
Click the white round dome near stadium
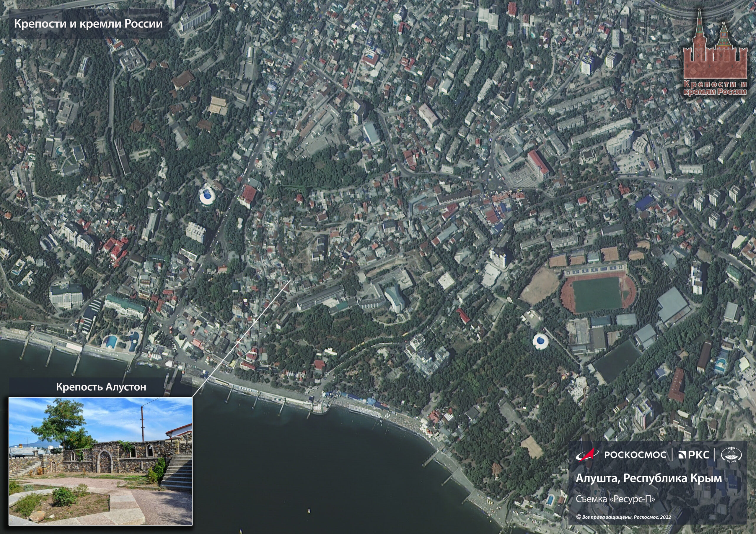540,341
